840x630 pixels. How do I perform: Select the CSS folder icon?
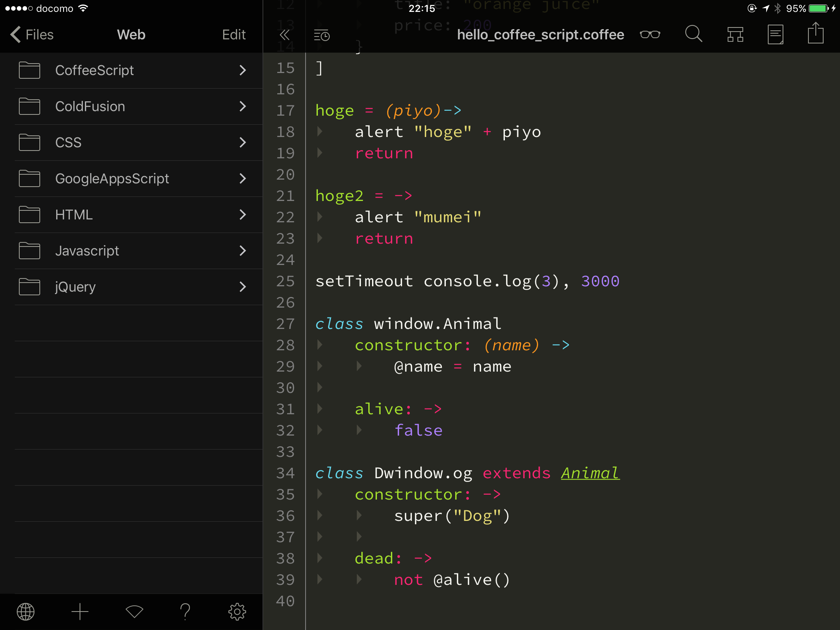tap(30, 142)
